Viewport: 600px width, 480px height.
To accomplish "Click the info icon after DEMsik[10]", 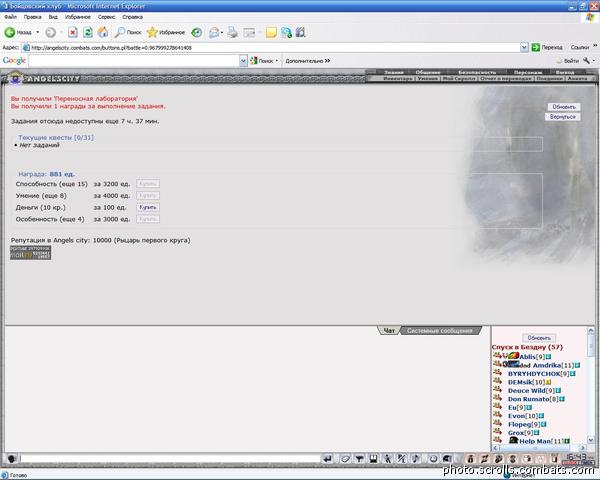I will click(548, 382).
